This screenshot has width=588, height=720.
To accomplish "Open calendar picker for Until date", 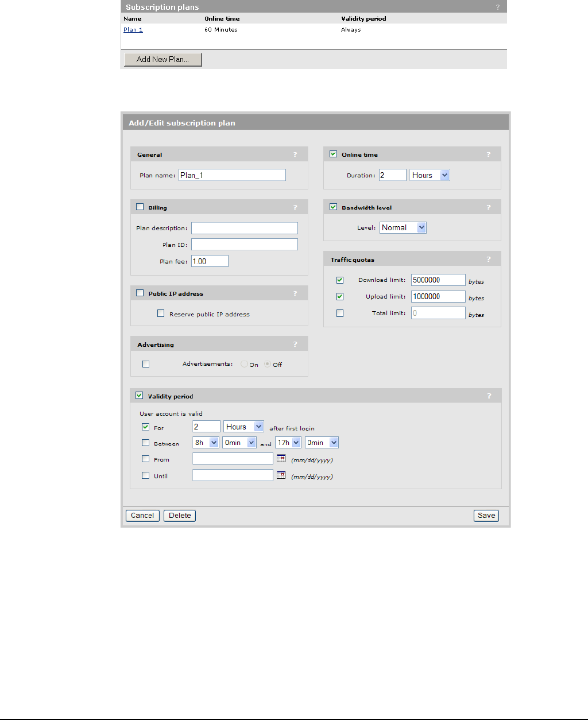I will [x=281, y=475].
